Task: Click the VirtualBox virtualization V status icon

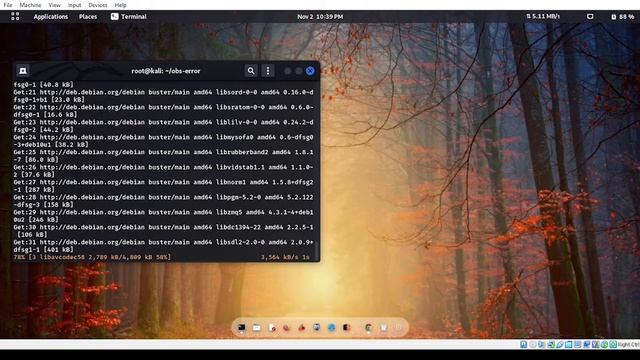Action: 596,345
